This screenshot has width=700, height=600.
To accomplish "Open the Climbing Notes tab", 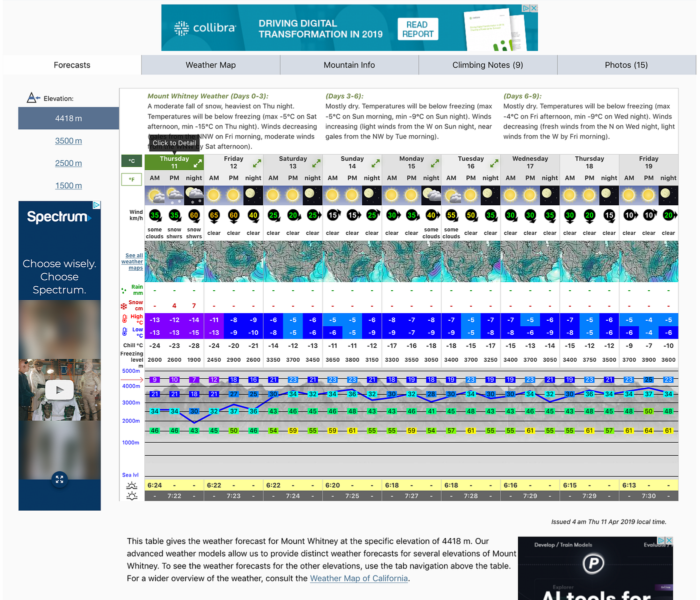I will [487, 64].
